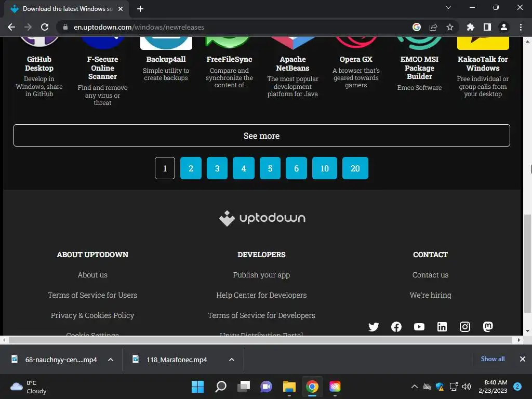Expand options for 68-nauchnyy-cen....mp4 download

point(111,360)
